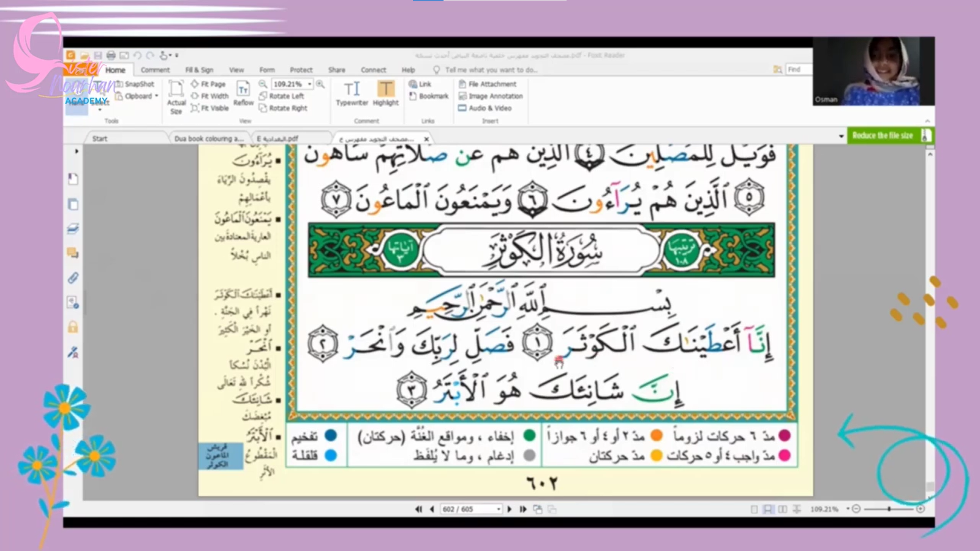Open the Attachments paperclip panel
Screen dimensions: 980x551
pyautogui.click(x=73, y=278)
